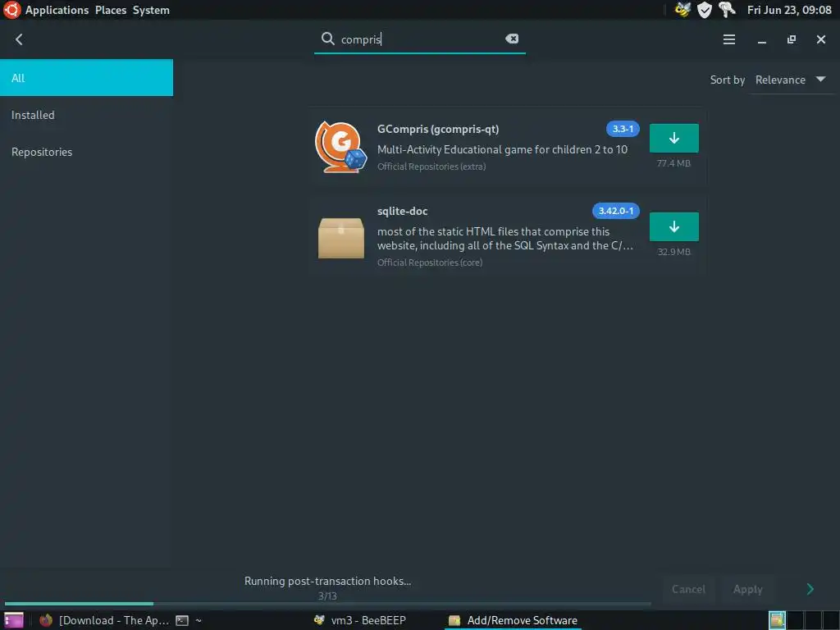Open the sqlite-doc package title
840x630 pixels.
click(x=402, y=211)
